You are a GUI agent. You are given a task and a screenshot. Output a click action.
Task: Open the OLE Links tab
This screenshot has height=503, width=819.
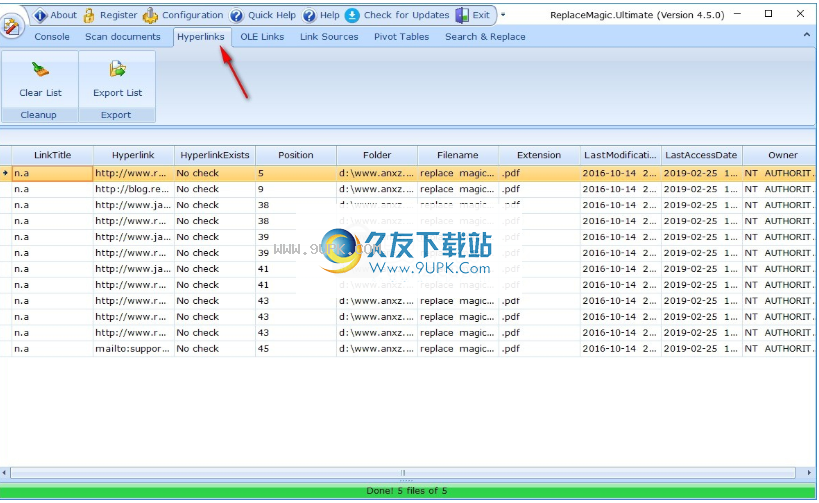pos(262,37)
